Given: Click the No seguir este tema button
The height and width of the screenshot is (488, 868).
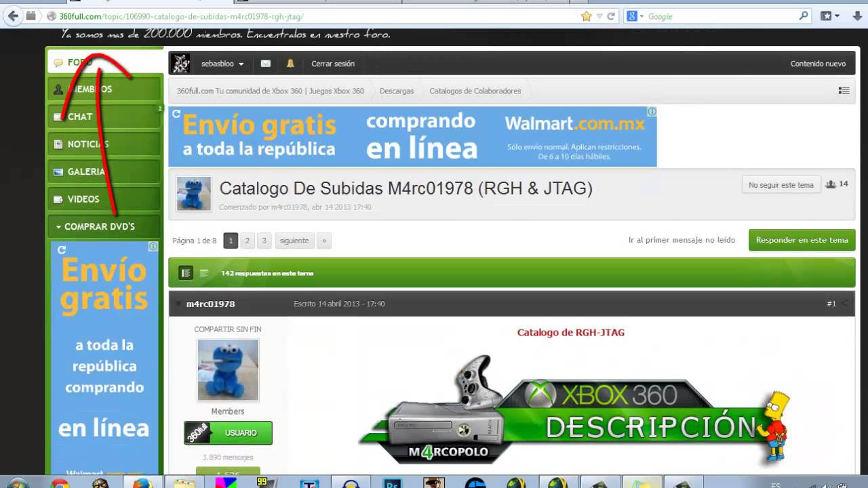Looking at the screenshot, I should (x=781, y=185).
